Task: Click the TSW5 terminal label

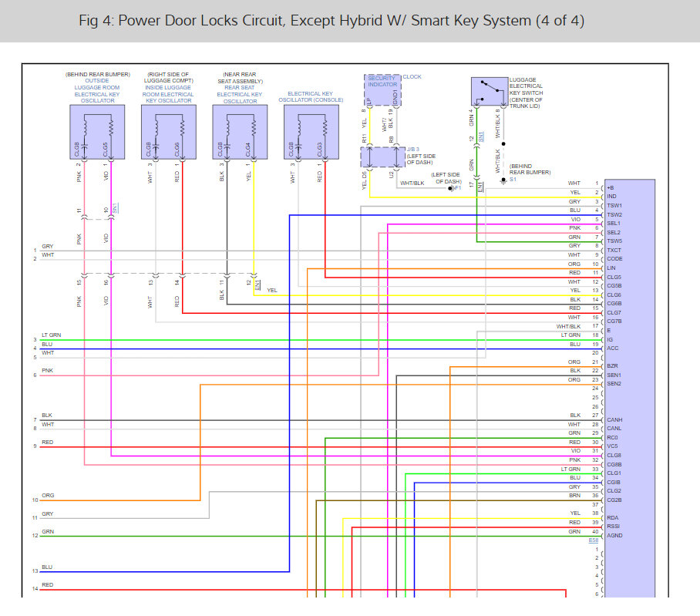Action: click(x=614, y=241)
